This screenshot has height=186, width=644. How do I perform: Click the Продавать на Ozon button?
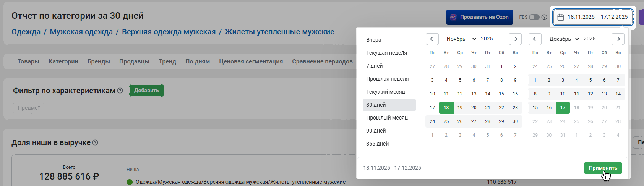(x=479, y=17)
